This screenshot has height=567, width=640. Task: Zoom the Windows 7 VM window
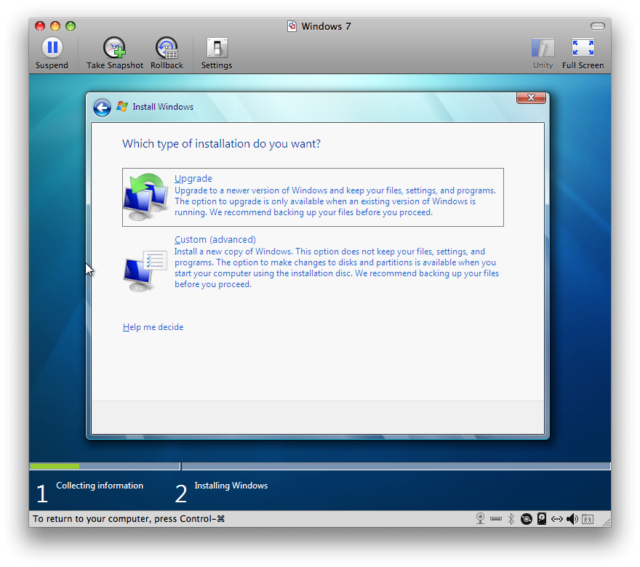point(71,26)
